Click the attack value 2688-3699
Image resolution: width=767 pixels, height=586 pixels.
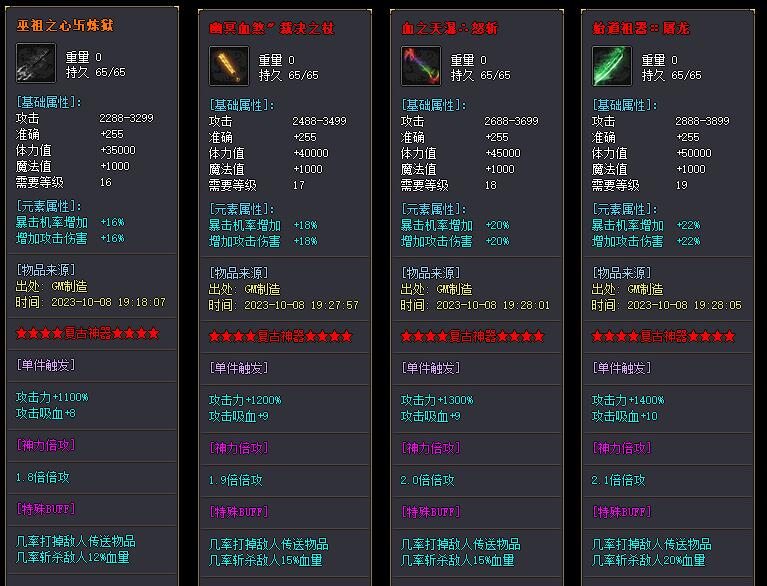pos(511,121)
